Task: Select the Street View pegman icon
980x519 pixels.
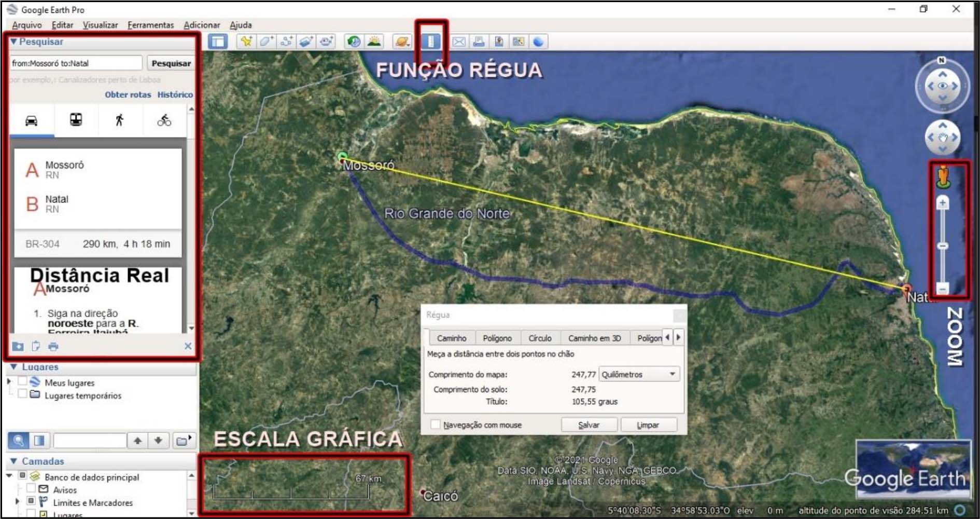Action: (x=943, y=176)
